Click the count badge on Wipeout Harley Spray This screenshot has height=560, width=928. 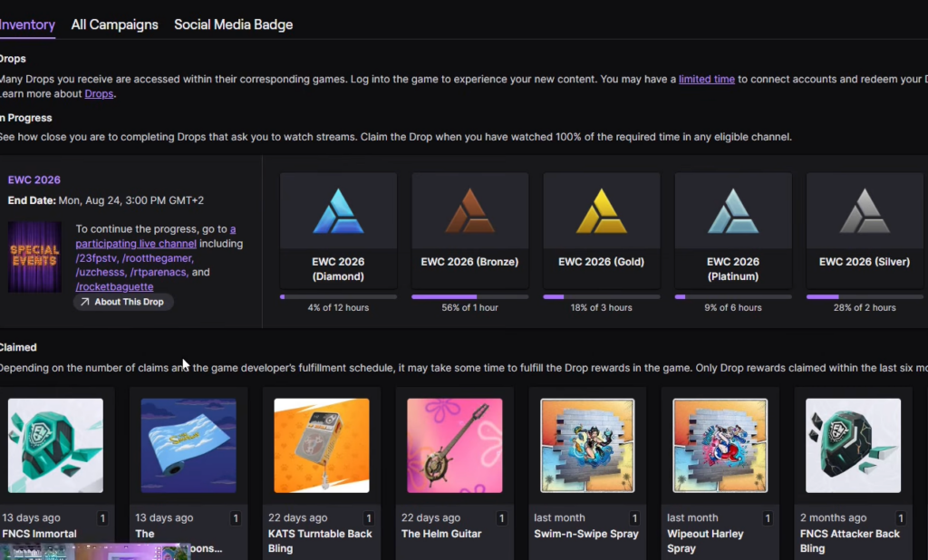768,518
